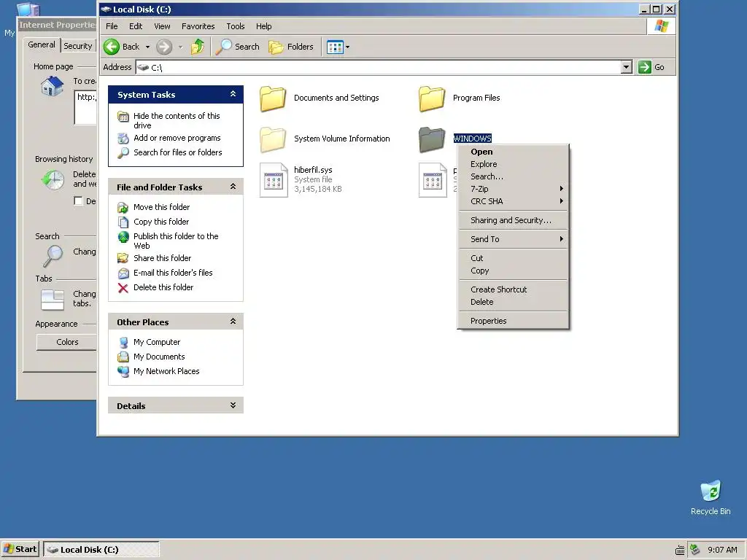Image resolution: width=747 pixels, height=560 pixels.
Task: Click the Share this folder icon
Action: [123, 258]
